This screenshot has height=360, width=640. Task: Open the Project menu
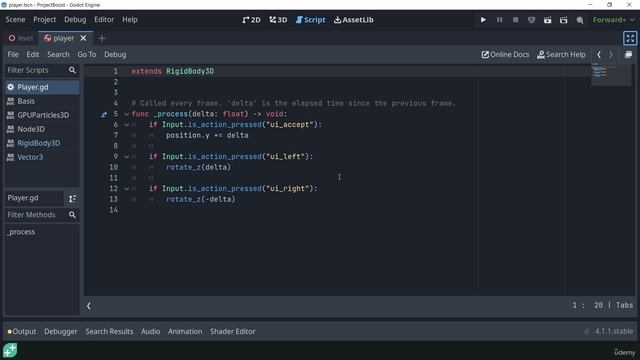point(44,20)
